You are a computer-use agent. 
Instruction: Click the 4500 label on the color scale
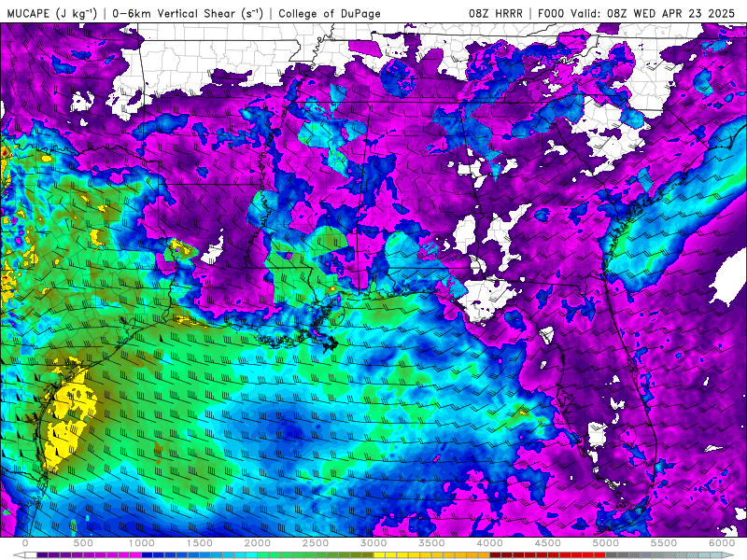548,543
